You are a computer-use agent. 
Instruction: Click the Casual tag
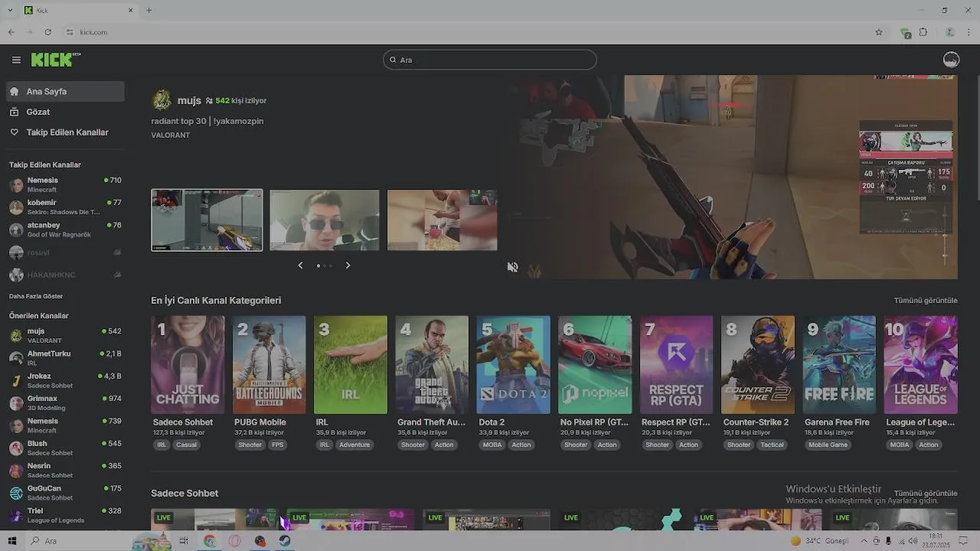(x=186, y=445)
